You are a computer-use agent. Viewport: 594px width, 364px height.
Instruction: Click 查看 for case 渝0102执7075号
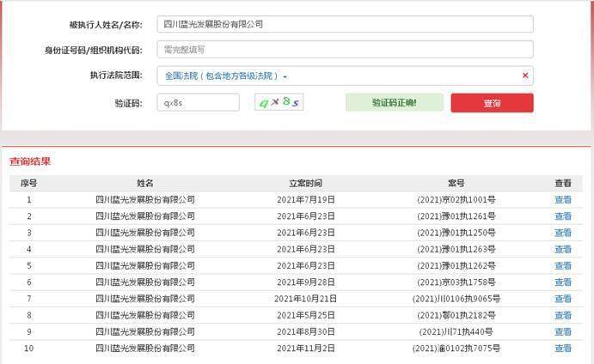pyautogui.click(x=562, y=349)
